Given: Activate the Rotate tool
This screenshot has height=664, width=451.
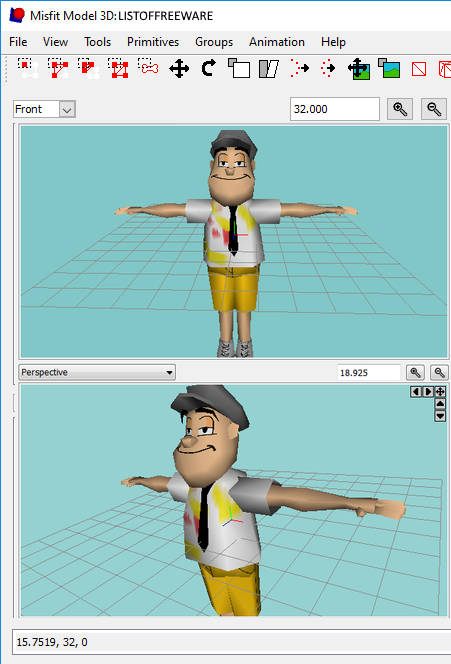Looking at the screenshot, I should [208, 68].
